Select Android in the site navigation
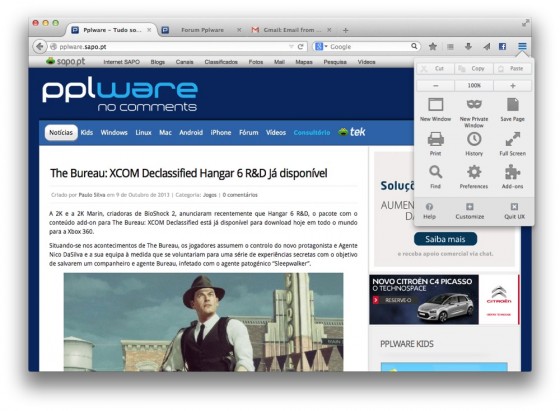560x411 pixels. pos(191,132)
